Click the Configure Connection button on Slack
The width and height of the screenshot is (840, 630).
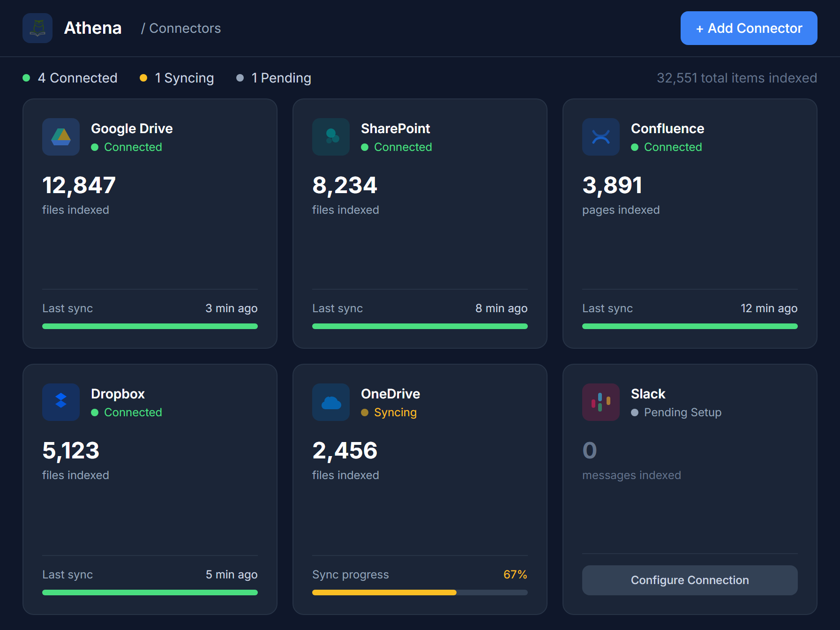click(x=690, y=580)
